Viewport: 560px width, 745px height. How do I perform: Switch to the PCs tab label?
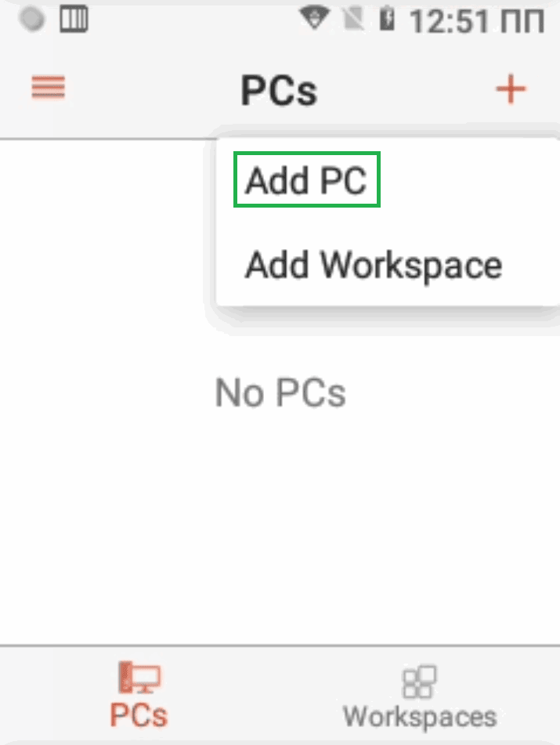coord(139,715)
